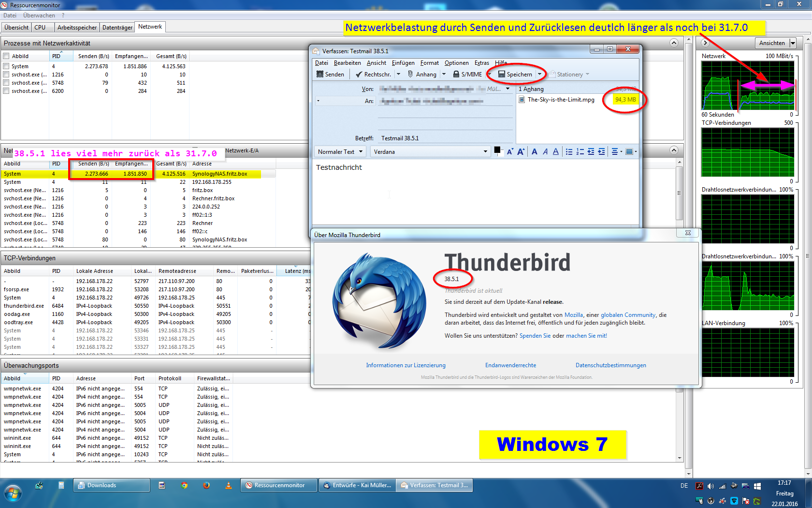Insert a bulleted list
The image size is (812, 508).
[x=569, y=152]
